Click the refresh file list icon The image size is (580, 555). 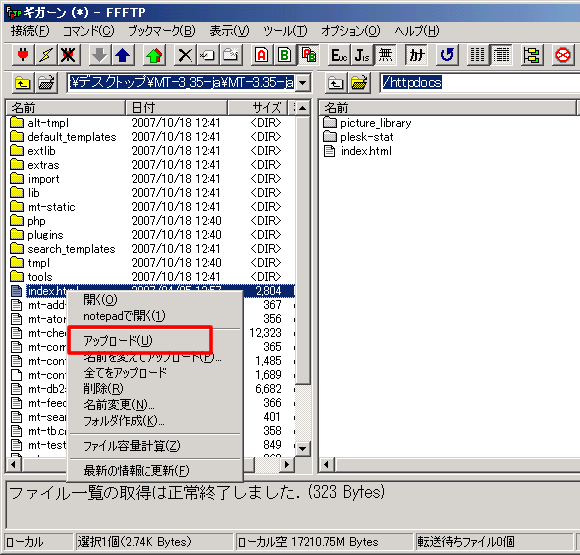(x=447, y=55)
